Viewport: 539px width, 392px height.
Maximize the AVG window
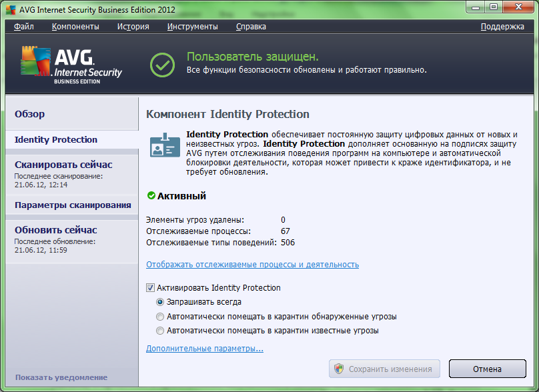click(494, 7)
